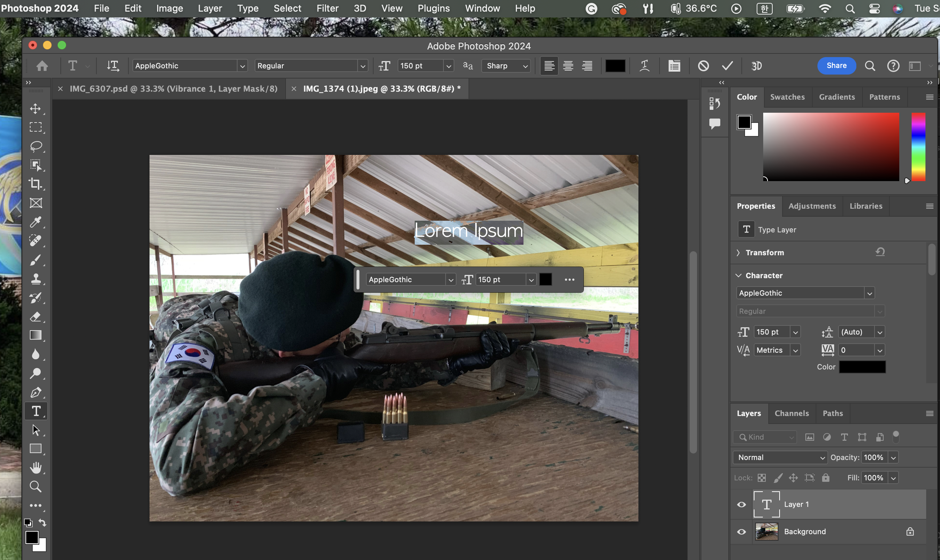This screenshot has height=560, width=940.
Task: Open the Filter menu
Action: click(x=327, y=8)
